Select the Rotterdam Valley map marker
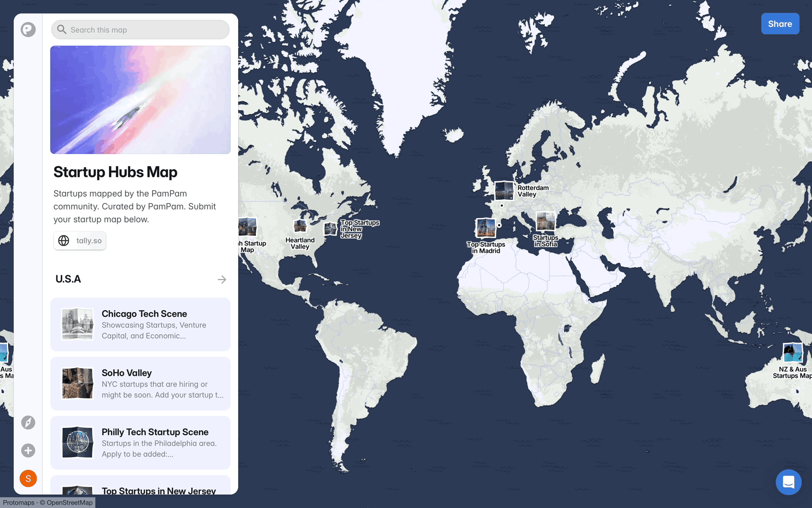The width and height of the screenshot is (812, 508). pyautogui.click(x=504, y=190)
